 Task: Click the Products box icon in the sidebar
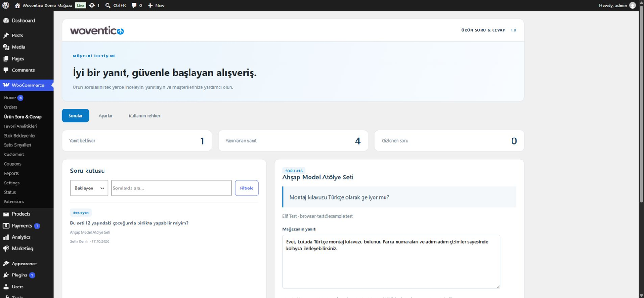6,214
